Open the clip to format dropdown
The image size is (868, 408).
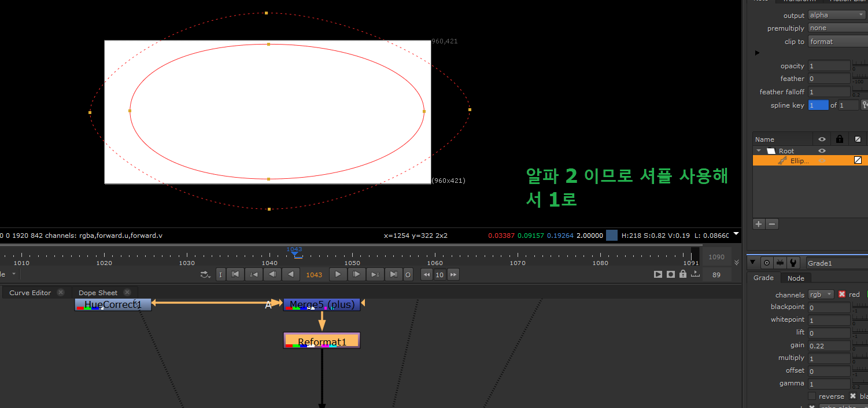(x=837, y=42)
